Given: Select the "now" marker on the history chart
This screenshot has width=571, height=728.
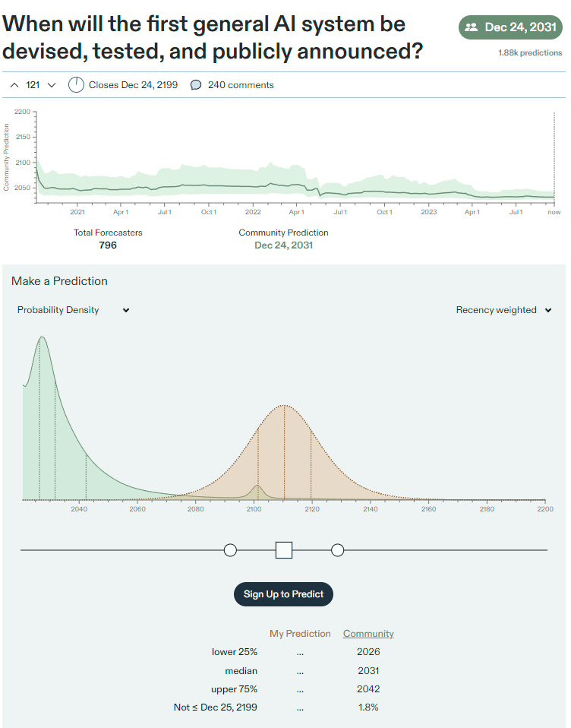Looking at the screenshot, I should pos(554,212).
